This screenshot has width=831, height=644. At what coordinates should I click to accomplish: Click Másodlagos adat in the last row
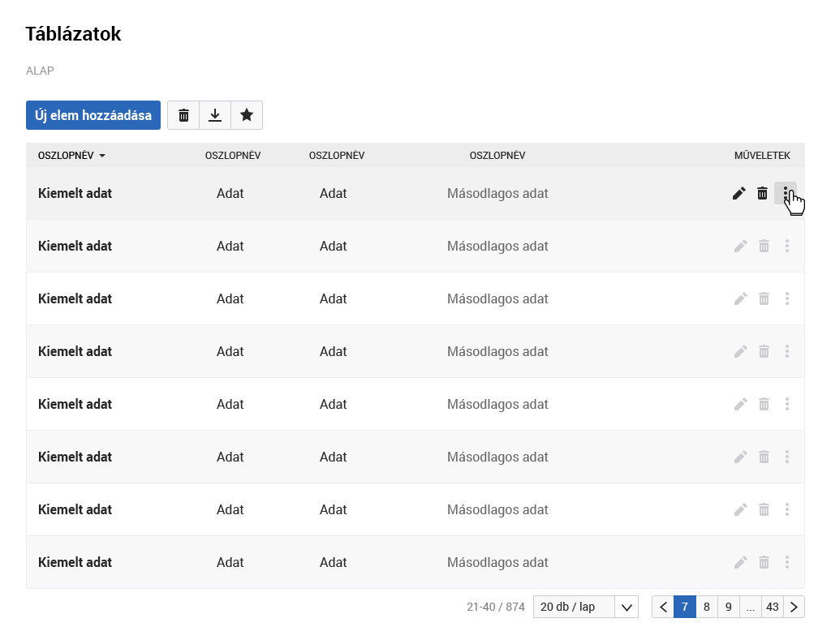497,562
